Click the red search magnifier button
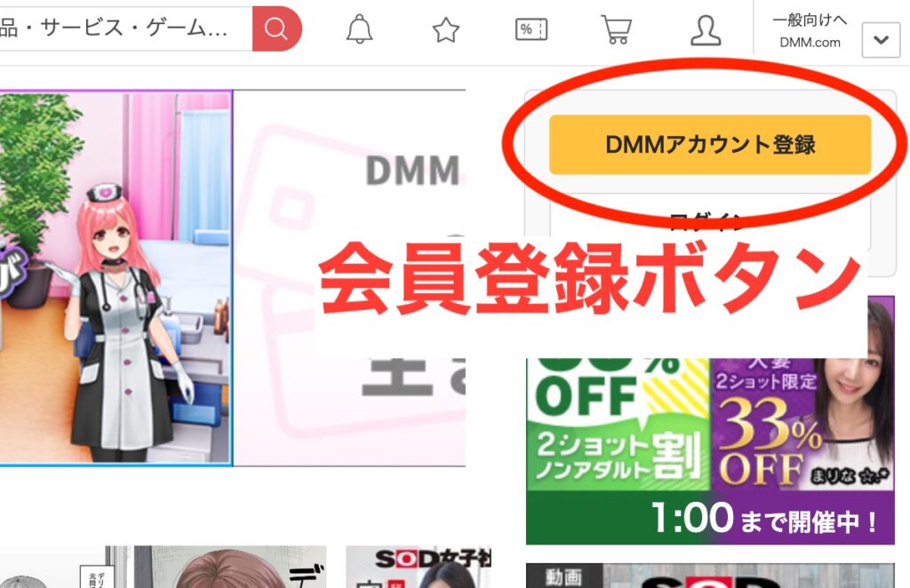The image size is (910, 588). [277, 28]
